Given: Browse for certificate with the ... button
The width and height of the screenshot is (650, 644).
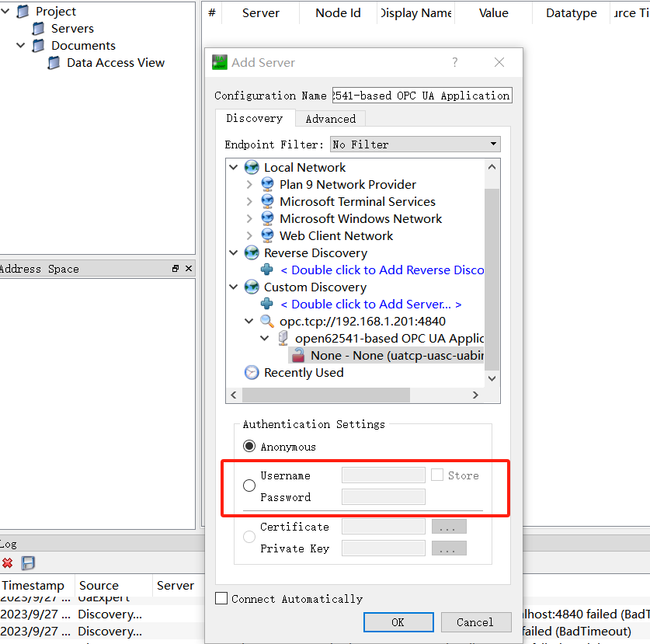Looking at the screenshot, I should 449,527.
